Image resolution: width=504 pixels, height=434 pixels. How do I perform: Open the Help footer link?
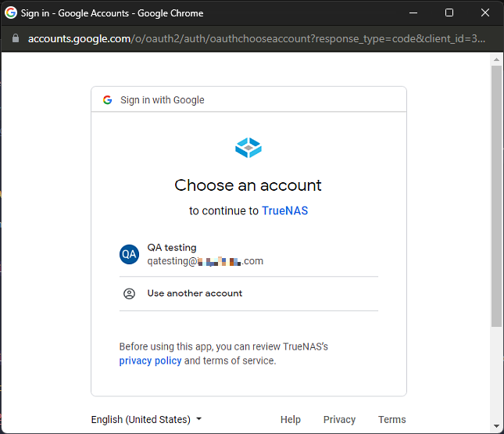tap(291, 419)
